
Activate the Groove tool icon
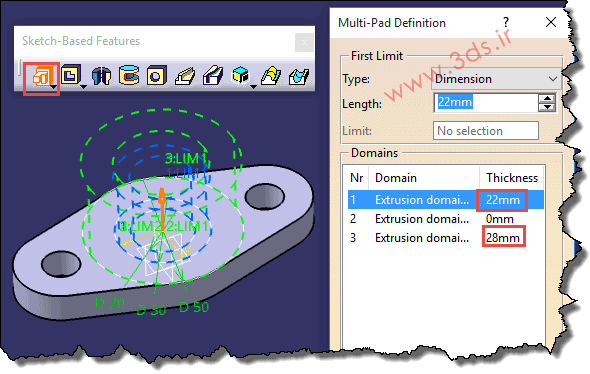pos(129,75)
